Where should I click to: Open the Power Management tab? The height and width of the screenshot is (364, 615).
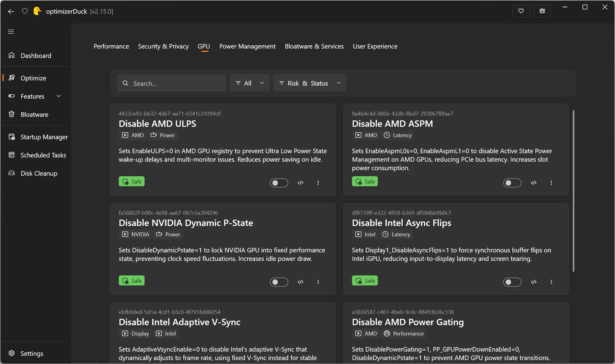click(x=248, y=46)
